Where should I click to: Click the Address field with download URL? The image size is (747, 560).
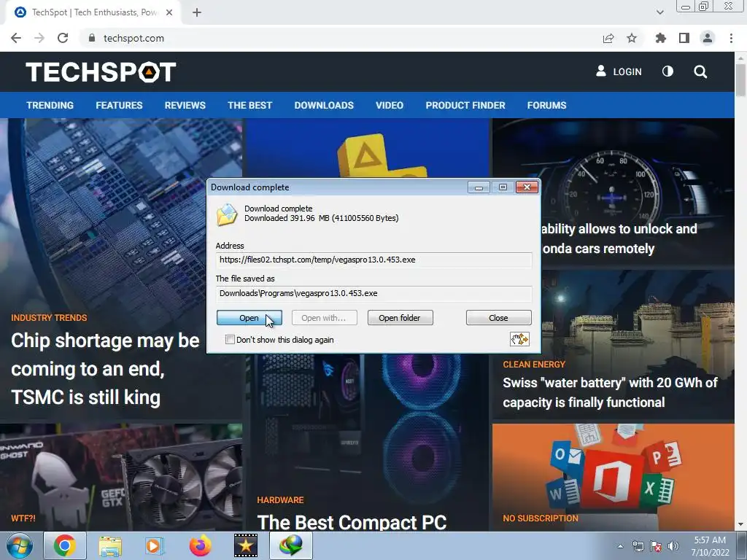point(373,260)
